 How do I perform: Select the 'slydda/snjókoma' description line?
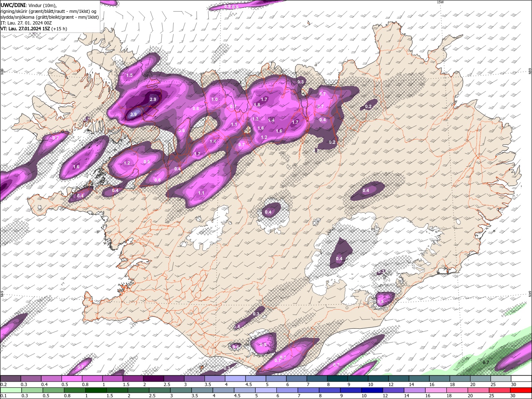(49, 17)
